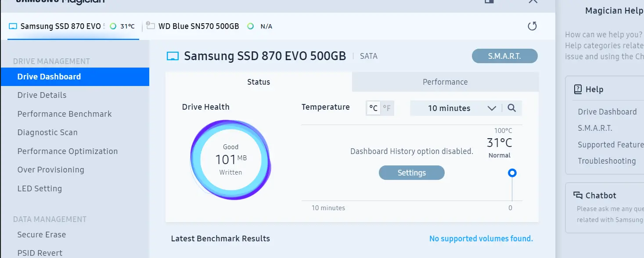Screen dimensions: 644x258
Task: Click the Dashboard History option disabled message
Action: coord(412,151)
